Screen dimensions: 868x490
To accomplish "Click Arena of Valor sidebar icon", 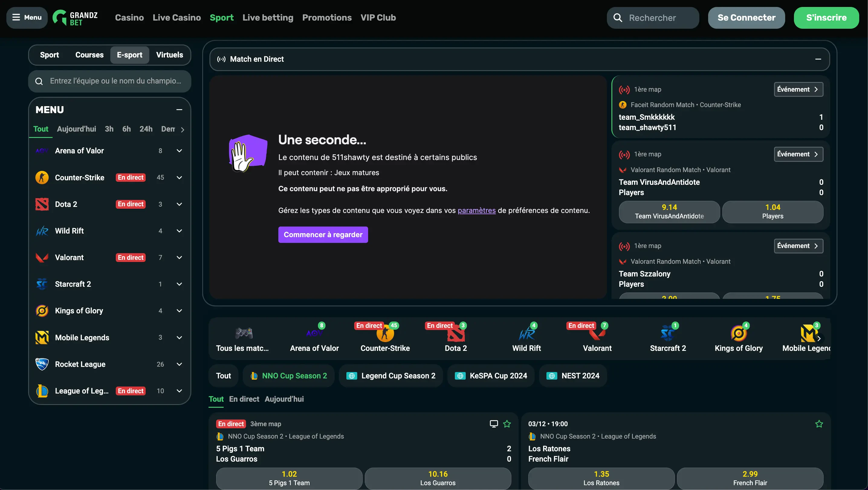I will pos(42,151).
